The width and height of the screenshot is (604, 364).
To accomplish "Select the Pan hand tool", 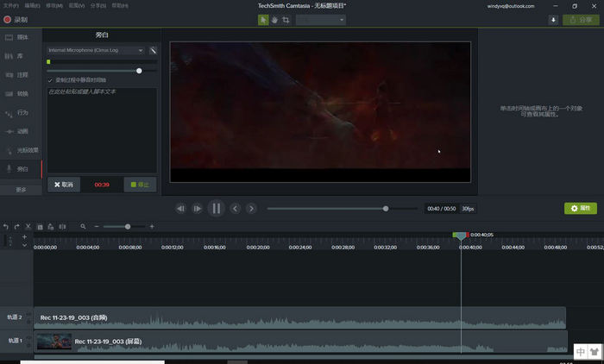I will click(274, 20).
